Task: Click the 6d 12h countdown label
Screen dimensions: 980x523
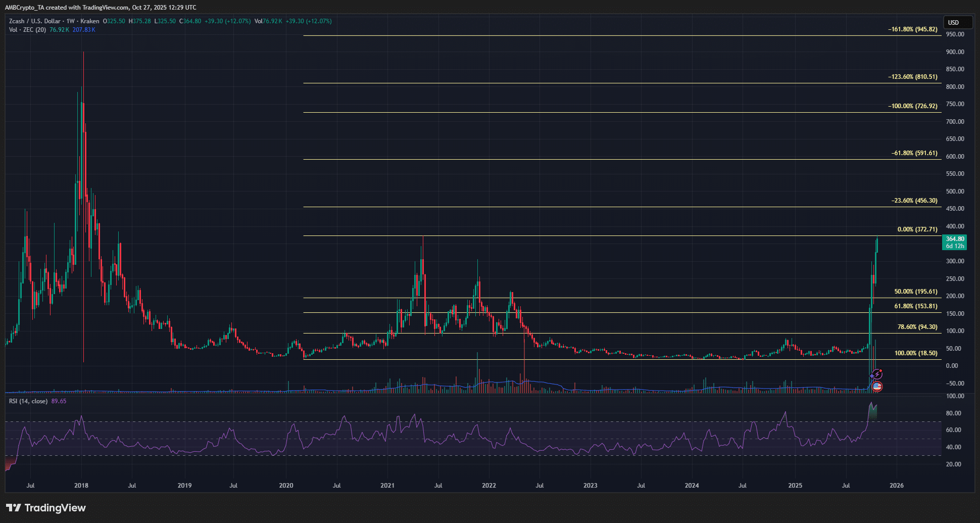Action: [955, 246]
